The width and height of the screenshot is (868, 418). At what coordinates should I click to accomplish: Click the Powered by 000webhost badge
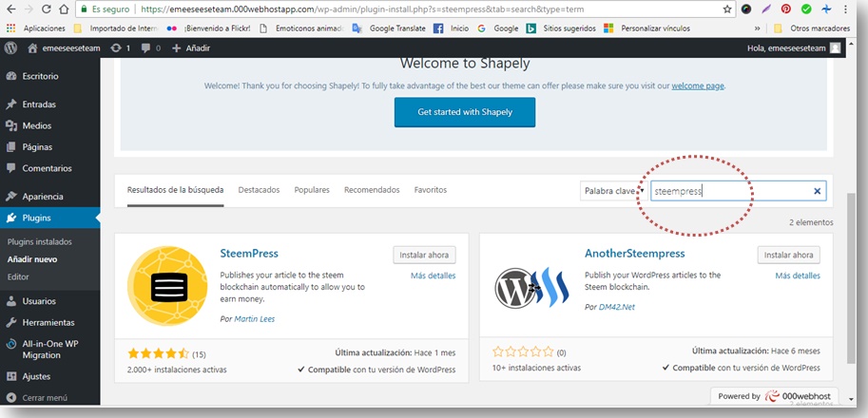click(775, 396)
